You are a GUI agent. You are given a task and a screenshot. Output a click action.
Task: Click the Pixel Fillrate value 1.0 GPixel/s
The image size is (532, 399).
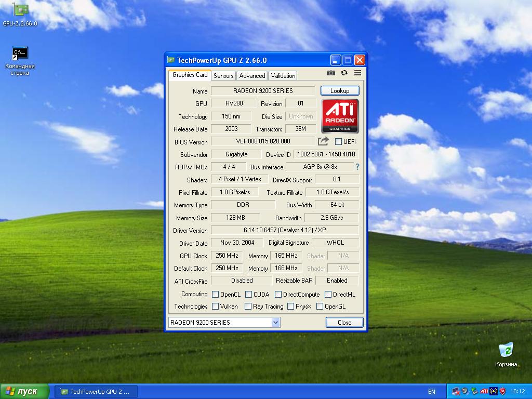[235, 192]
